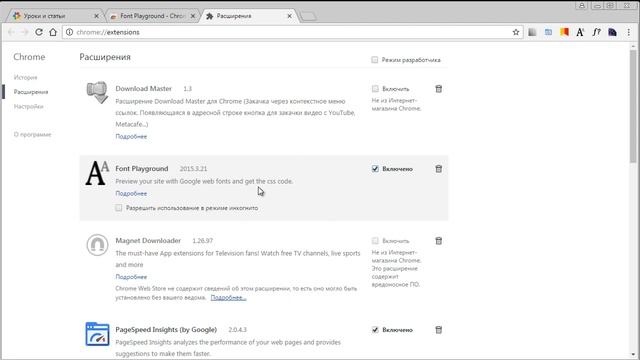Click the dark blue extension icon in toolbar
The image size is (640, 360).
(612, 32)
